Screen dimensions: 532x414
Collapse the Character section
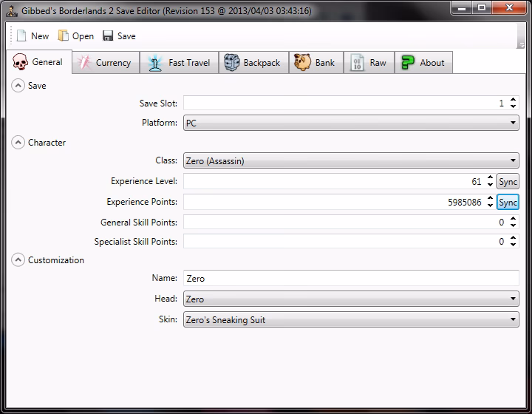(18, 142)
